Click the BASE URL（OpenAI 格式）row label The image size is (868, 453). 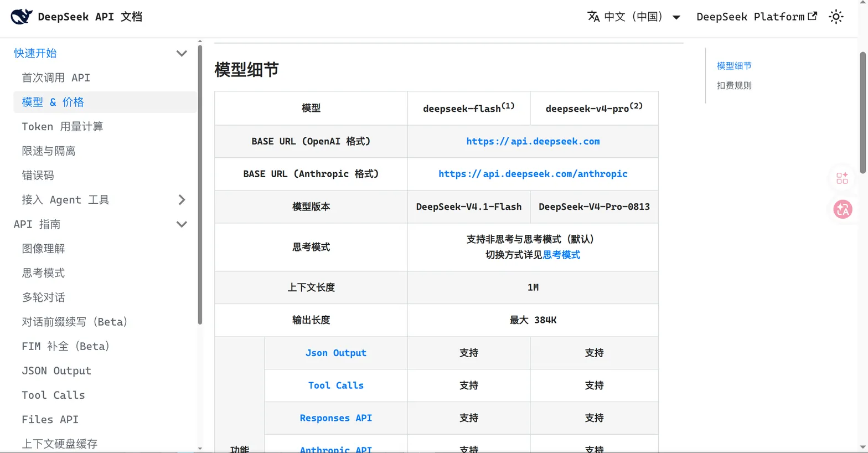(311, 141)
